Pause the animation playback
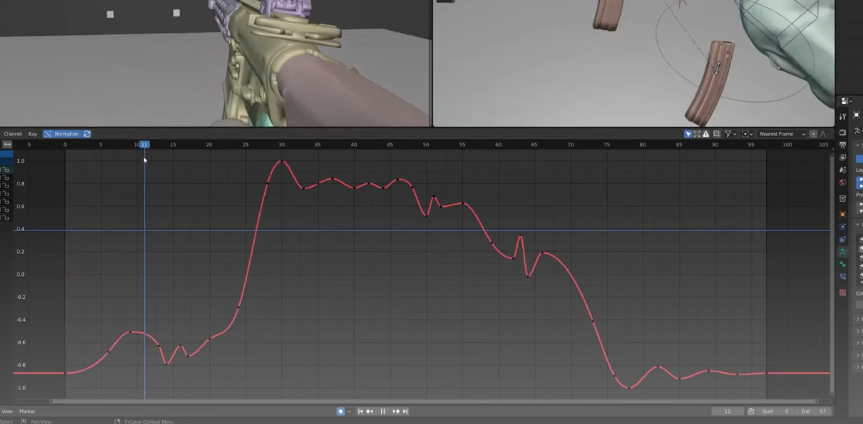Viewport: 863px width, 424px height. point(383,411)
